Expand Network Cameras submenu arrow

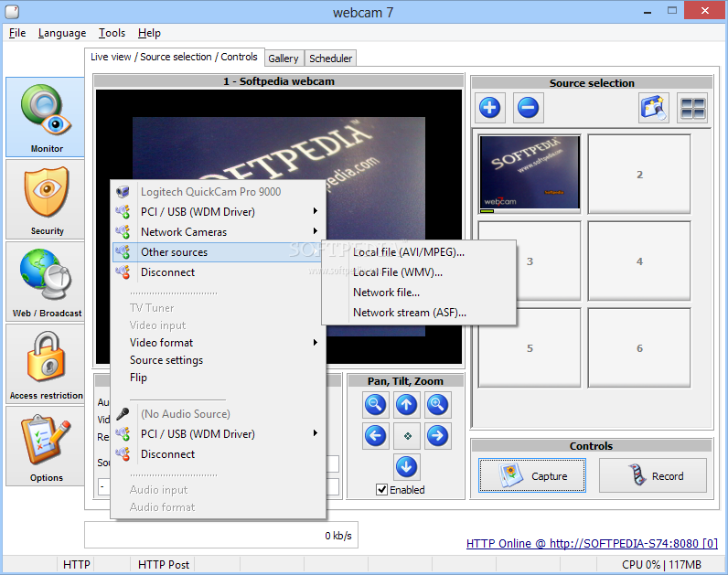[x=316, y=231]
